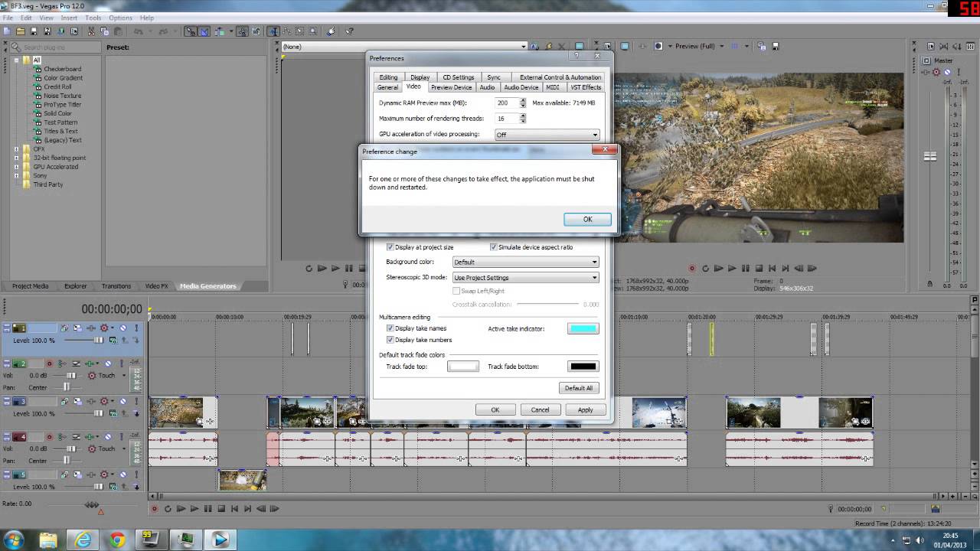Open the Insert menu in the menu bar
The width and height of the screenshot is (980, 551).
[69, 18]
